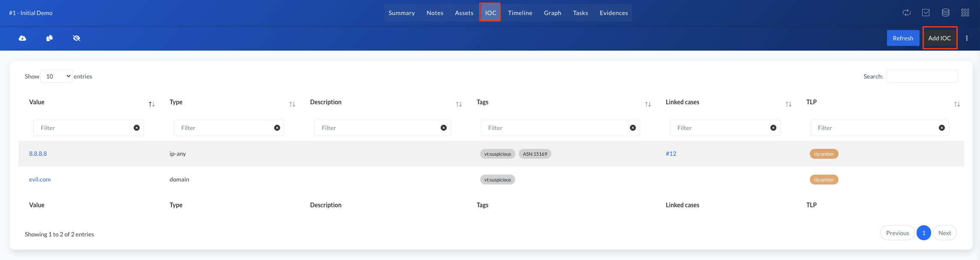Open the Evidences tab

point(614,13)
